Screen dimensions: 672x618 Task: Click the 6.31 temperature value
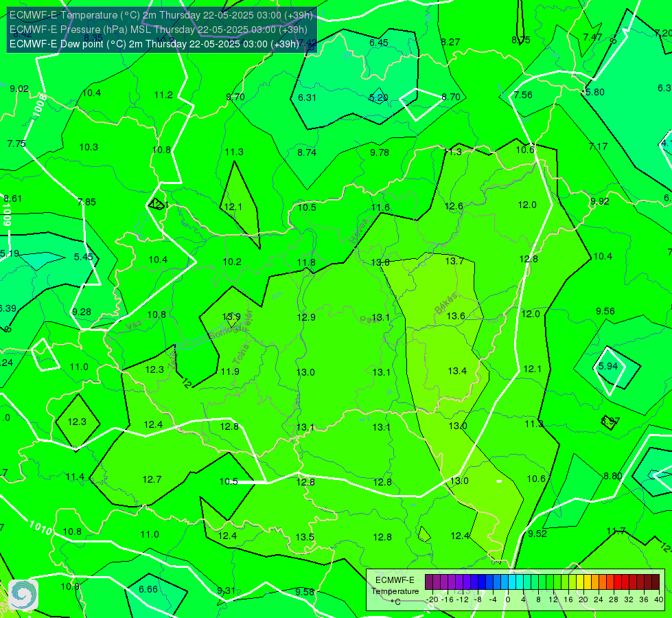pyautogui.click(x=307, y=98)
